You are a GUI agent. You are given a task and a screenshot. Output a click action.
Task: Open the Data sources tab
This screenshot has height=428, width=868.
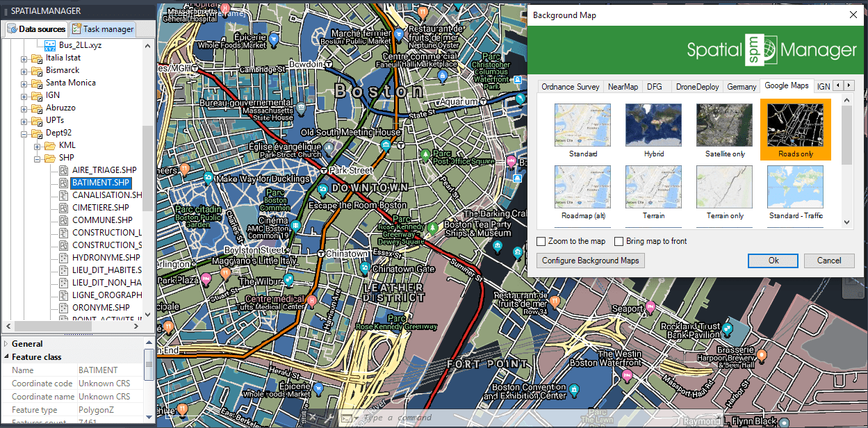click(x=36, y=29)
